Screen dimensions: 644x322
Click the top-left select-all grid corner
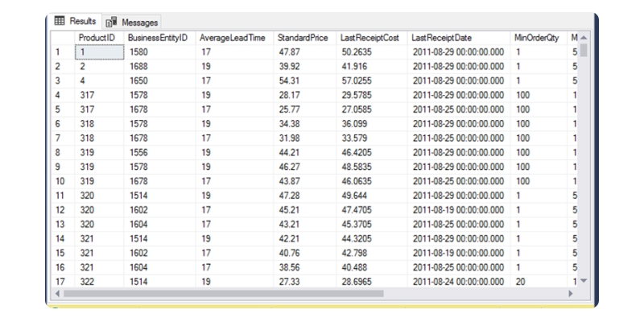pyautogui.click(x=61, y=38)
